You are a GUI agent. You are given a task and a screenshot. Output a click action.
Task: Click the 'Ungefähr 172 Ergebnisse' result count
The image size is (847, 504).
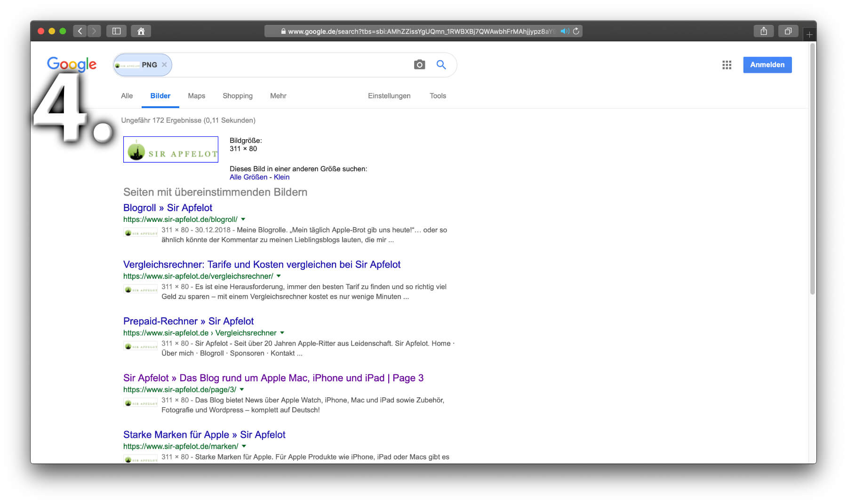[188, 120]
